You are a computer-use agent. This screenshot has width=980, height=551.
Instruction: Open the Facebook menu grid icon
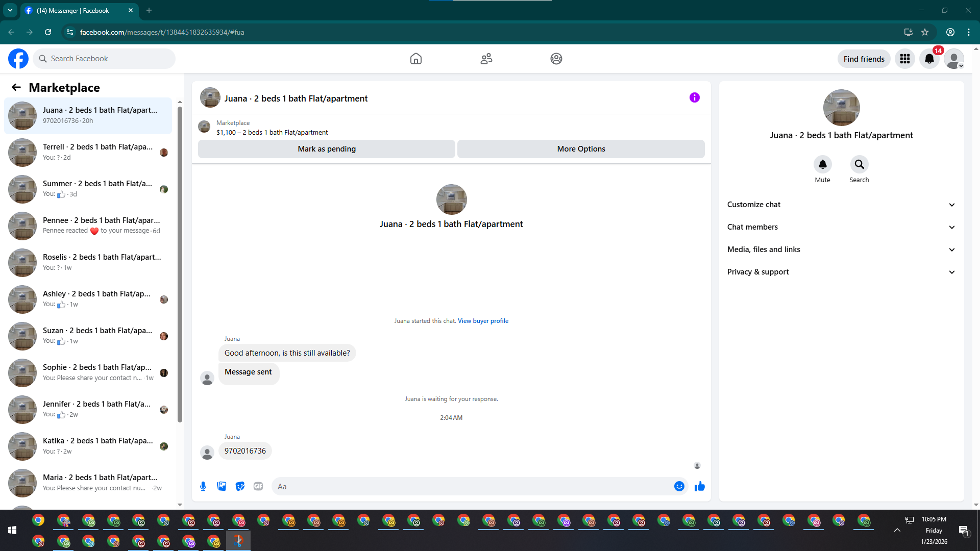(905, 59)
